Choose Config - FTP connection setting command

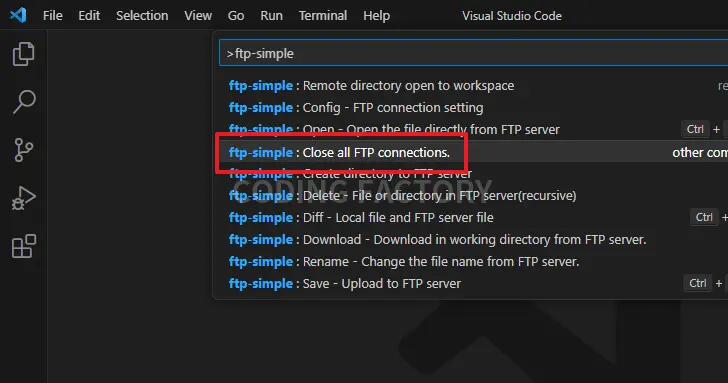pyautogui.click(x=474, y=108)
